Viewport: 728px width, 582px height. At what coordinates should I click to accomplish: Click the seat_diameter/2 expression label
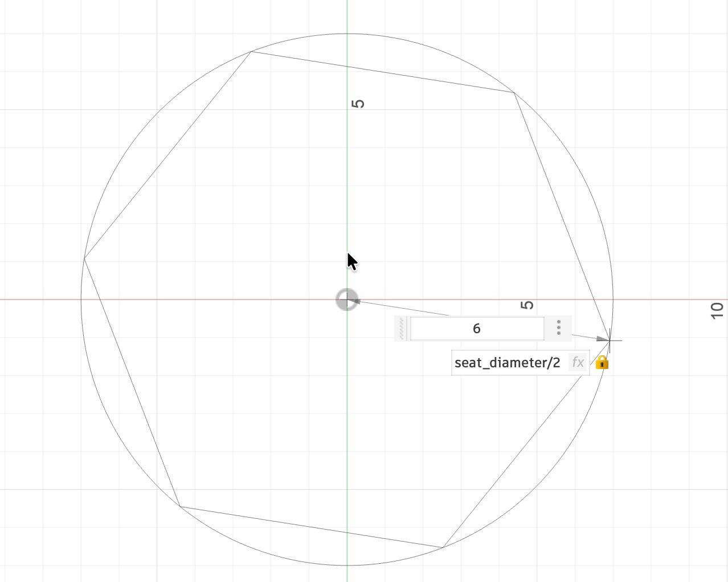click(506, 362)
